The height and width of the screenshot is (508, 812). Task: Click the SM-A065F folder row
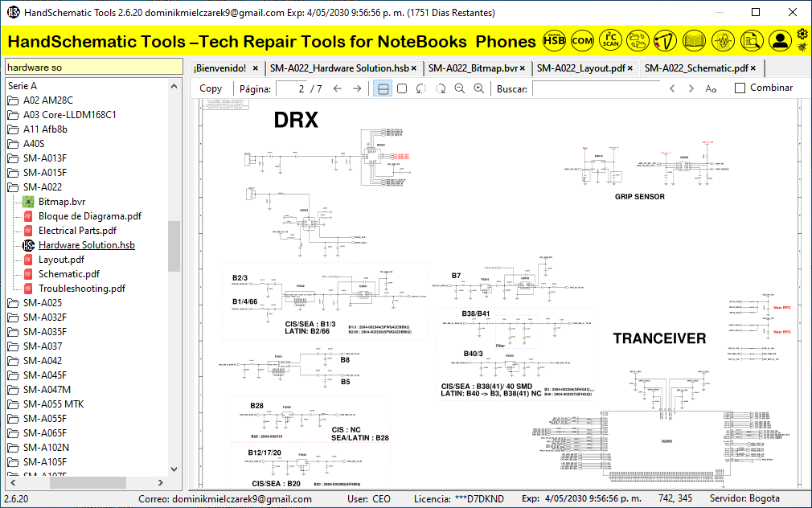44,433
